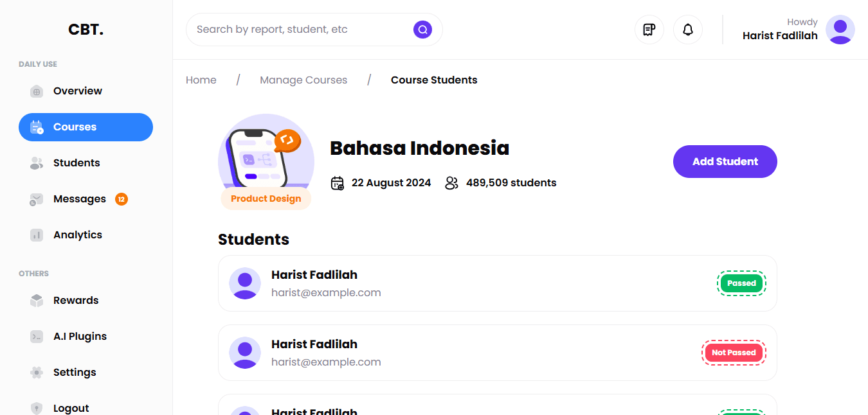
Task: Click the user profile avatar in header
Action: pos(840,30)
